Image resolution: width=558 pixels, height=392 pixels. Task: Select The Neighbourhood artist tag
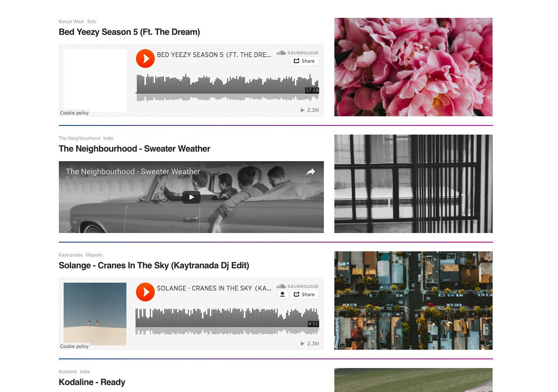[79, 138]
